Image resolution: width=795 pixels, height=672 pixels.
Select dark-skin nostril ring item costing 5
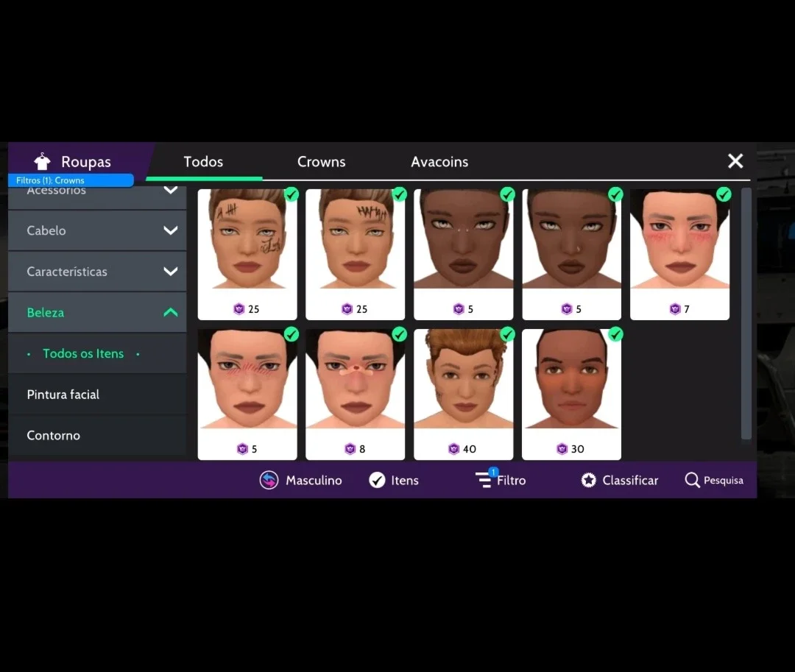[x=571, y=254]
